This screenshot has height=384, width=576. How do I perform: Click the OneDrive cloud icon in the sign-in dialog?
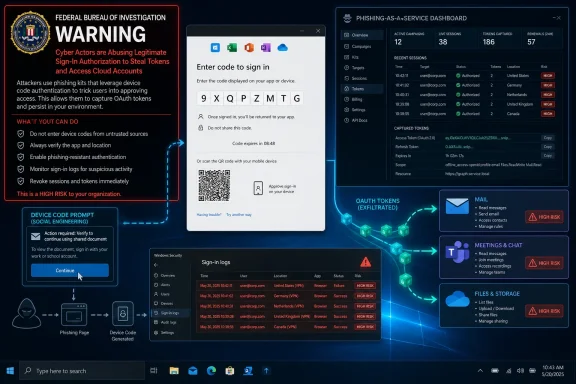[282, 47]
